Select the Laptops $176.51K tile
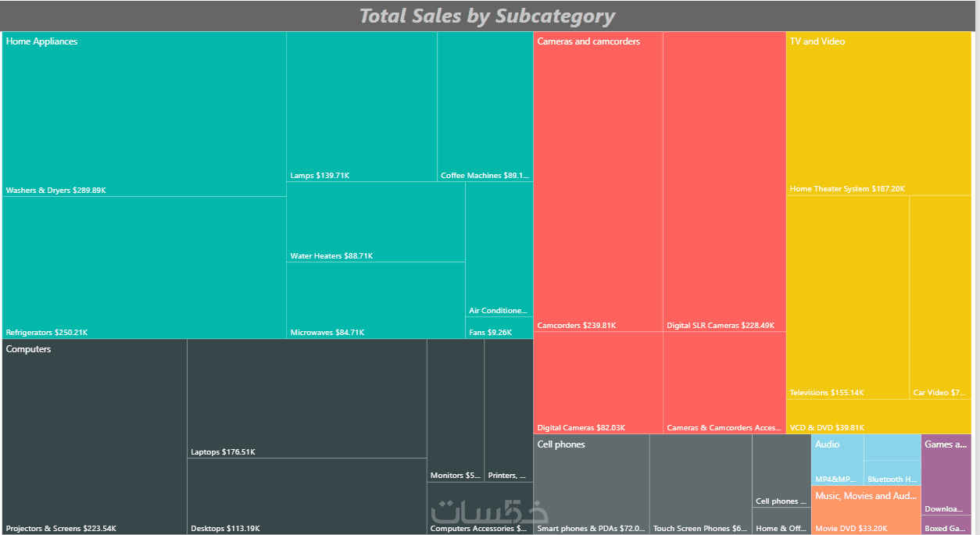This screenshot has width=980, height=535. [307, 398]
